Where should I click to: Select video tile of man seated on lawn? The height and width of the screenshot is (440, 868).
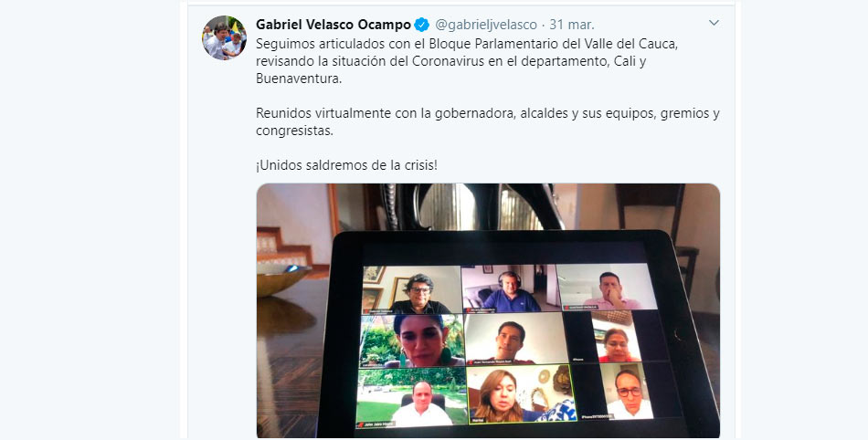(412, 397)
